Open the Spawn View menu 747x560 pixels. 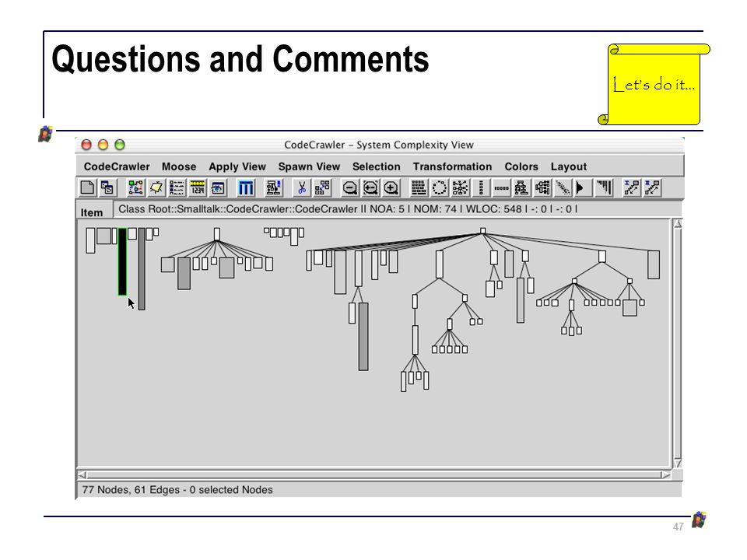[x=309, y=166]
